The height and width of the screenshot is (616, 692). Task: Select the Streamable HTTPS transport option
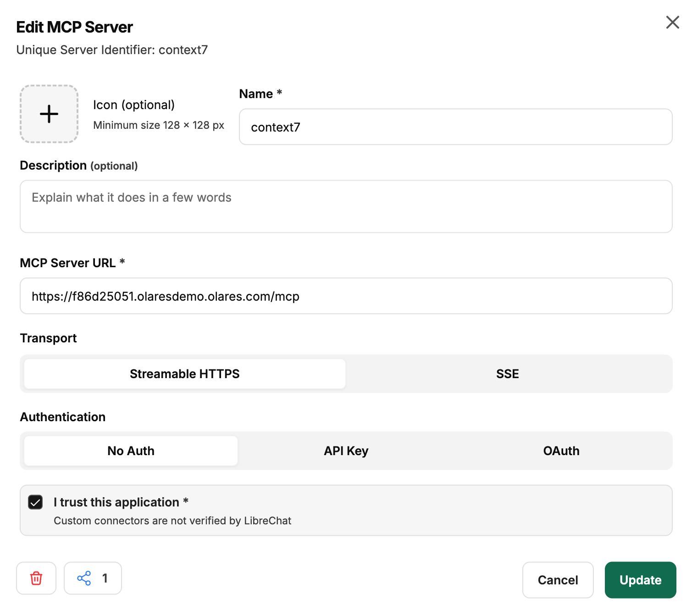pos(183,374)
